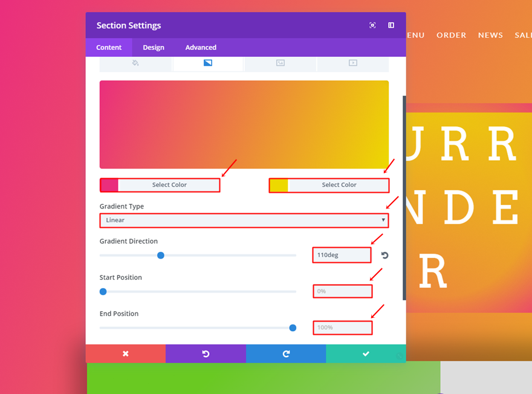
Task: Focus the 110deg direction input field
Action: 342,255
